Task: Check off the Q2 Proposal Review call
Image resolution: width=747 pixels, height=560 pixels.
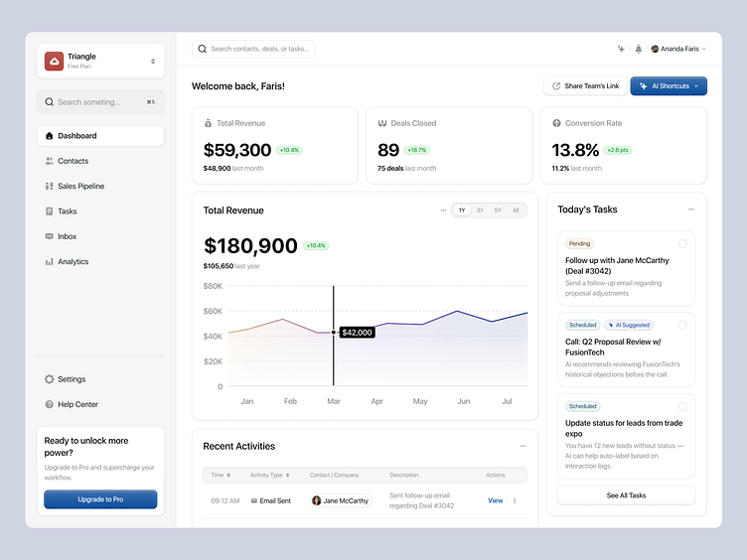Action: pyautogui.click(x=682, y=325)
